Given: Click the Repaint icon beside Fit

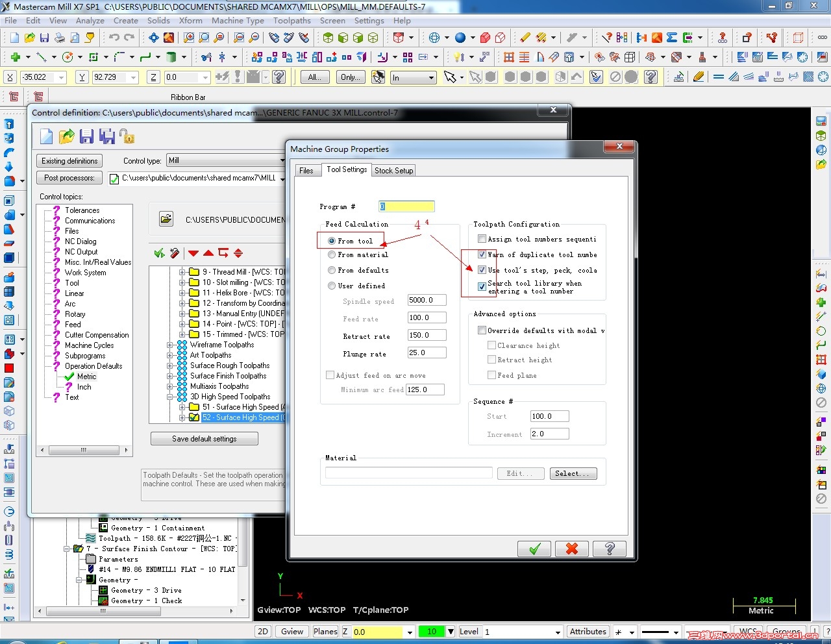Looking at the screenshot, I should click(169, 38).
